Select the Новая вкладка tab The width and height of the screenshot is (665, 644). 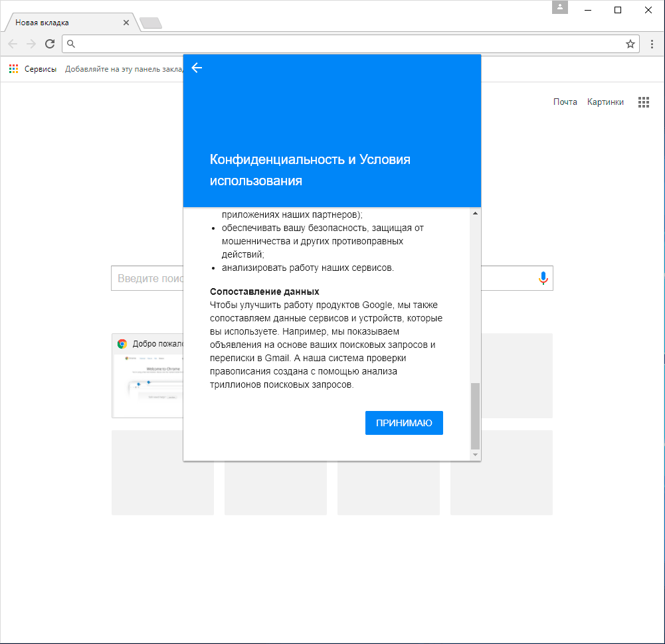point(63,23)
